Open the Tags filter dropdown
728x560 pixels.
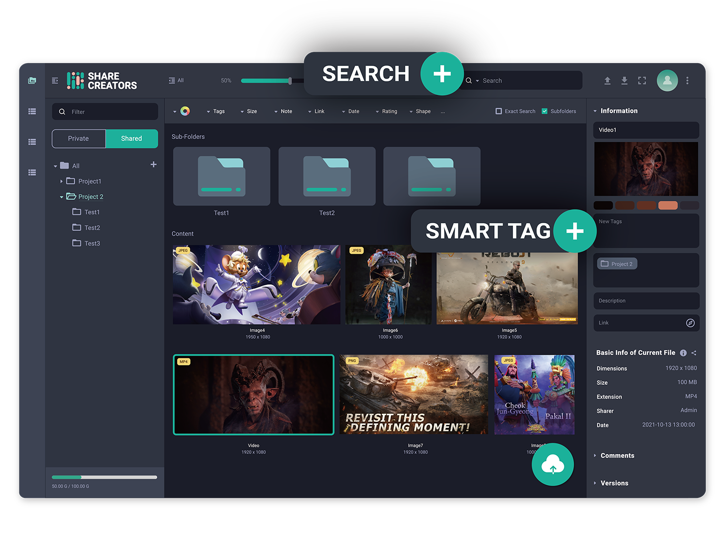pos(215,112)
